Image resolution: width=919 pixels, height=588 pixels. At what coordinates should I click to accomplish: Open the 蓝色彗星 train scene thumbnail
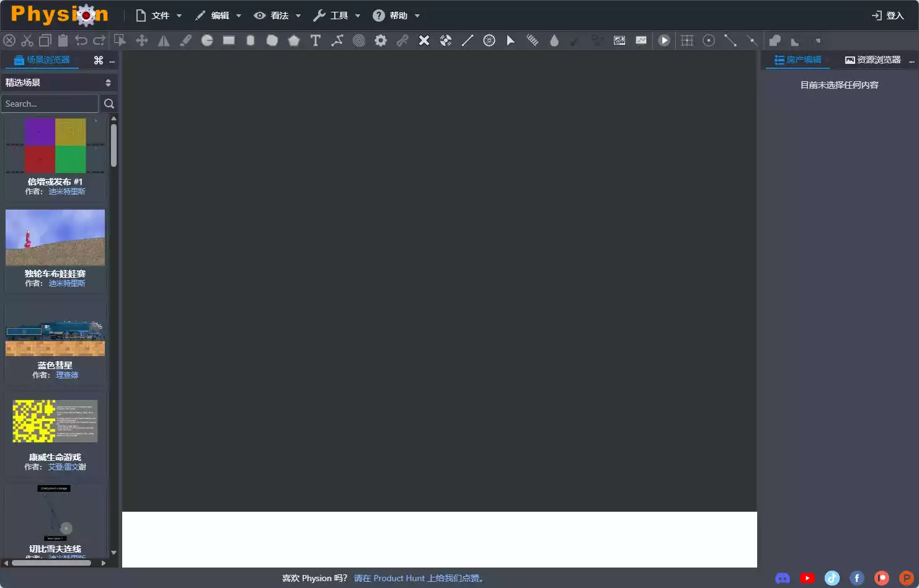pyautogui.click(x=55, y=329)
